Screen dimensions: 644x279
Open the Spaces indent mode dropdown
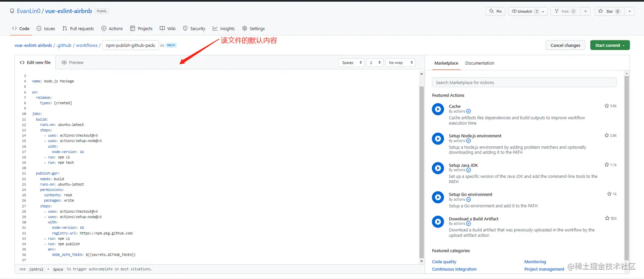click(351, 63)
